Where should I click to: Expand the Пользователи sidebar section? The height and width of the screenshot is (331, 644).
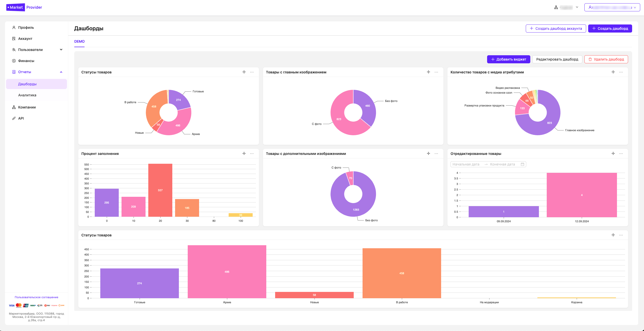point(61,50)
